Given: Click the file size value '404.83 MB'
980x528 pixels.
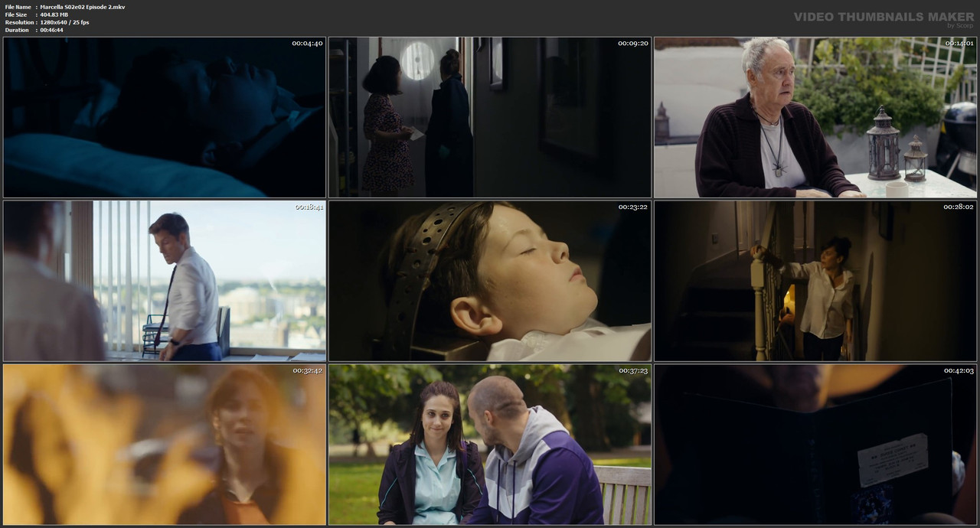Looking at the screenshot, I should pyautogui.click(x=54, y=15).
